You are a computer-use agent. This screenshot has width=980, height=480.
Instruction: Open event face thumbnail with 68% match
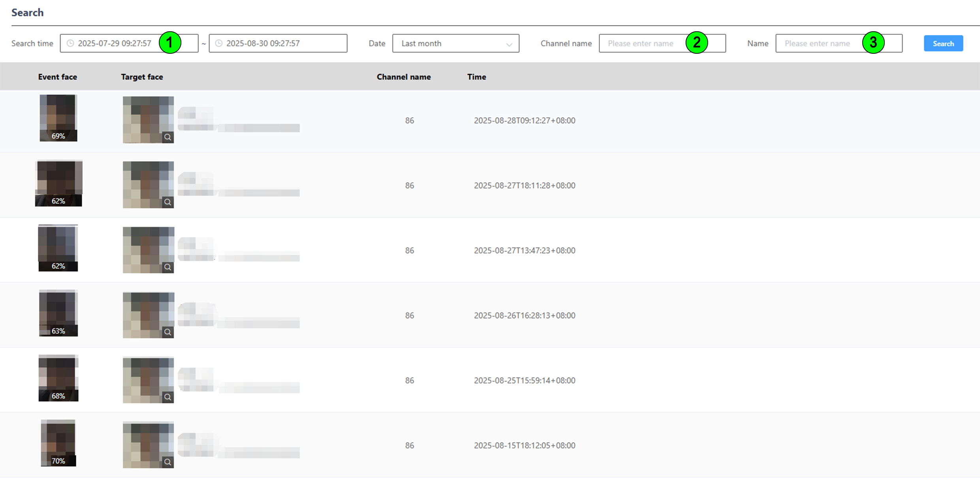point(58,378)
